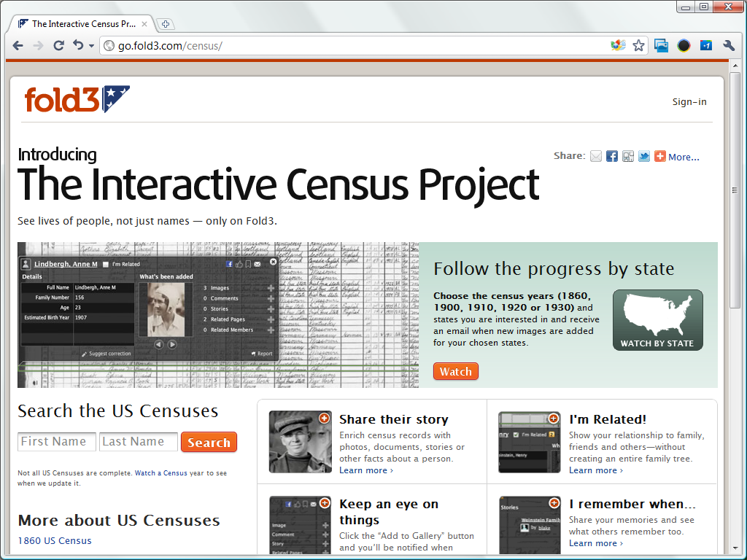Share page via email envelope icon

[x=596, y=157]
